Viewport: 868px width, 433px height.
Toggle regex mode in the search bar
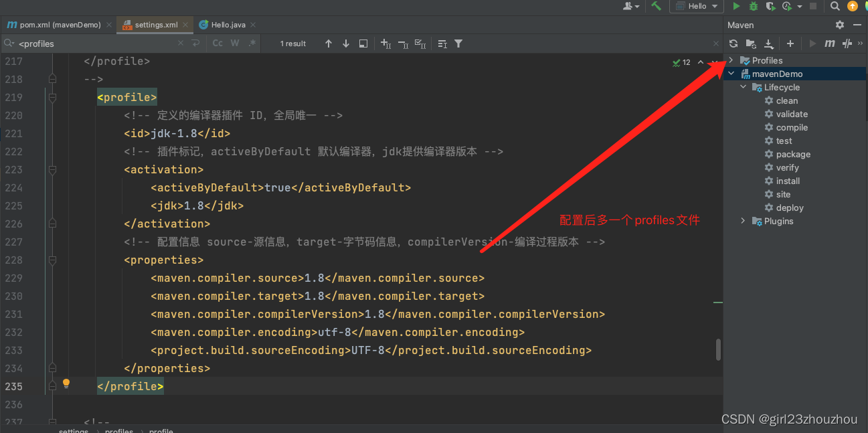[252, 43]
